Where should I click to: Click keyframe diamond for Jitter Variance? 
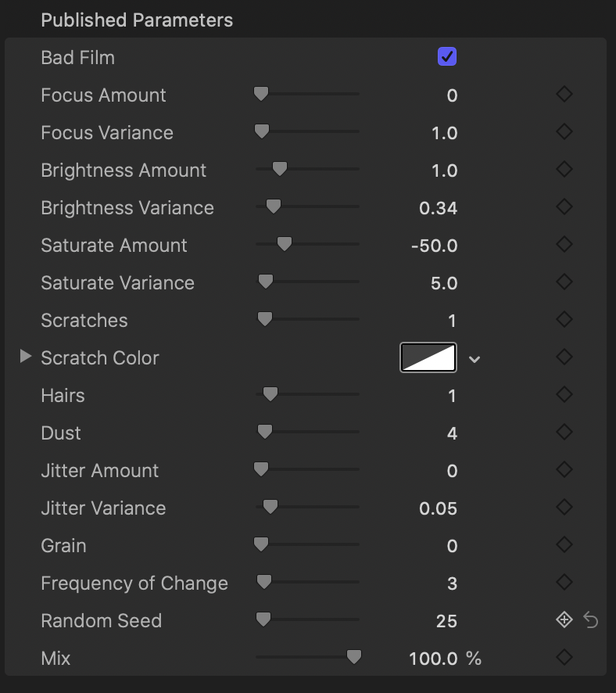coord(564,508)
